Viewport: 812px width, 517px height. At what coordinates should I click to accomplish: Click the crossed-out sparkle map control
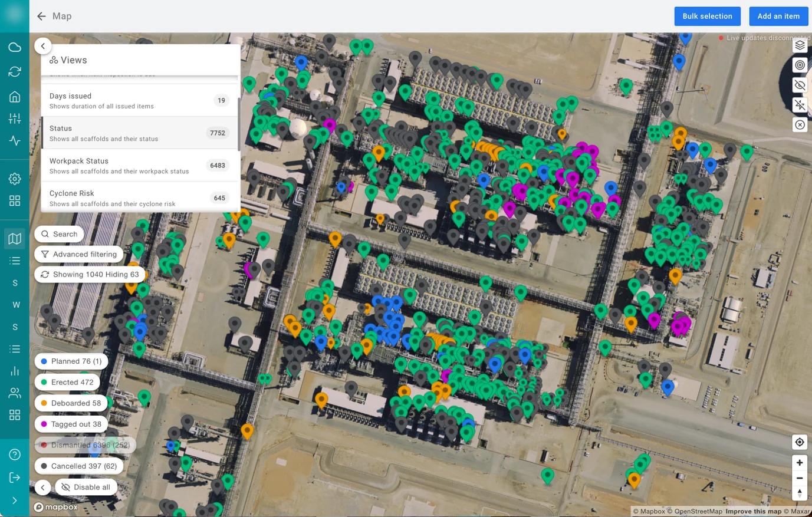click(800, 105)
